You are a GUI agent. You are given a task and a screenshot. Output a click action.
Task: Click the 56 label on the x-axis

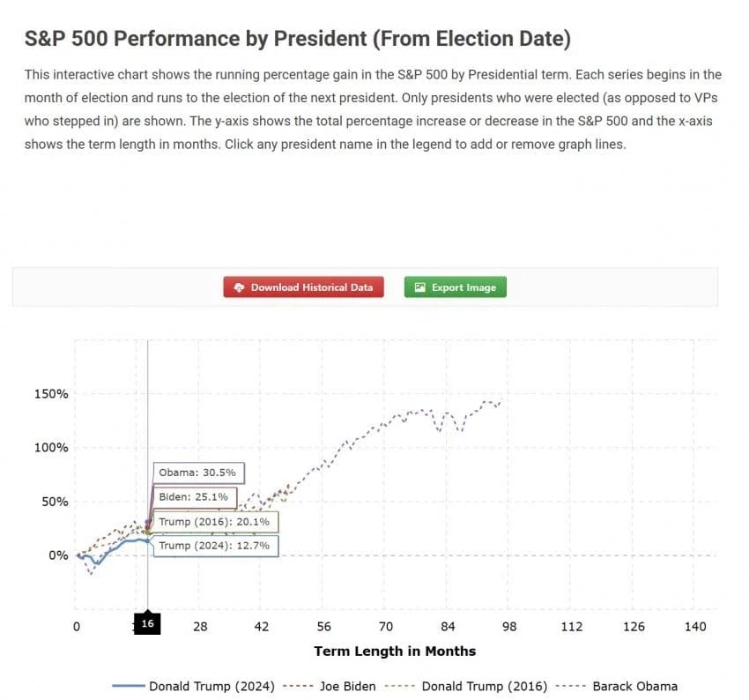coord(323,627)
